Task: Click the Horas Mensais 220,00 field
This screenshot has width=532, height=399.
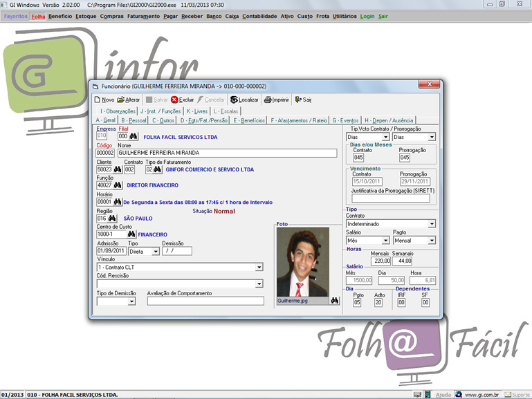Action: click(x=380, y=261)
